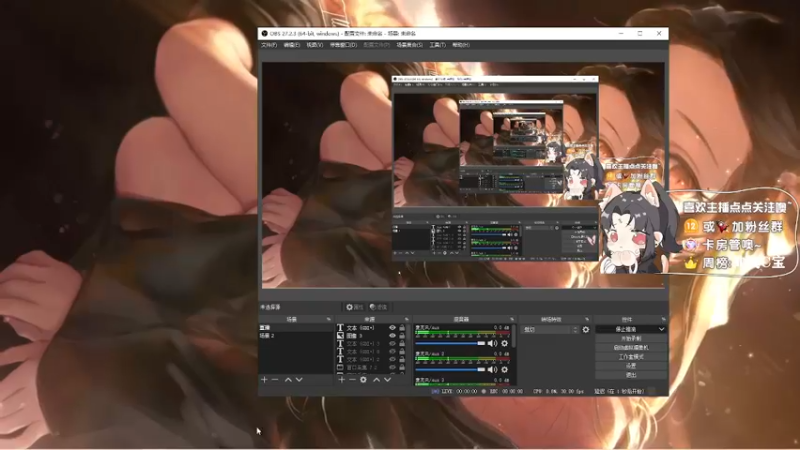
Task: Adjust volume slider of 麦克风/Aux (unnumbered) channel
Action: 450,343
